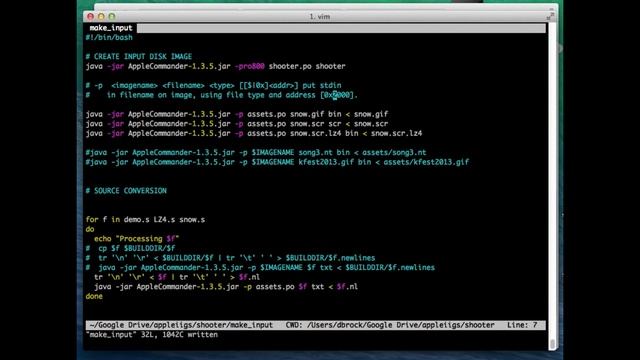Click 'LZ4.s' in the for loop
The width and height of the screenshot is (640, 360).
click(164, 220)
